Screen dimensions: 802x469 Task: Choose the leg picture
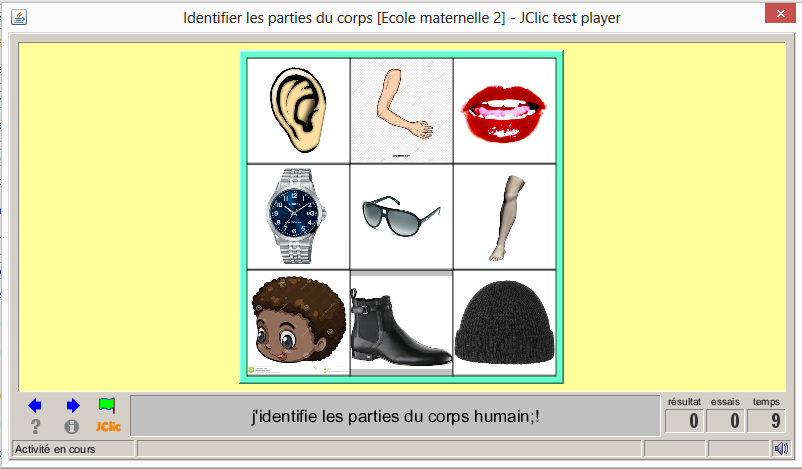pyautogui.click(x=504, y=217)
